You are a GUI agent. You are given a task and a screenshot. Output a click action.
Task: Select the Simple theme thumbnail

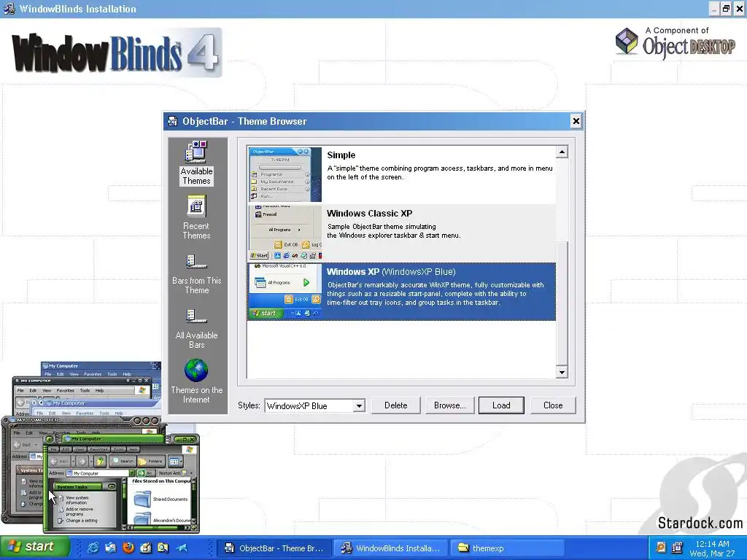point(285,174)
